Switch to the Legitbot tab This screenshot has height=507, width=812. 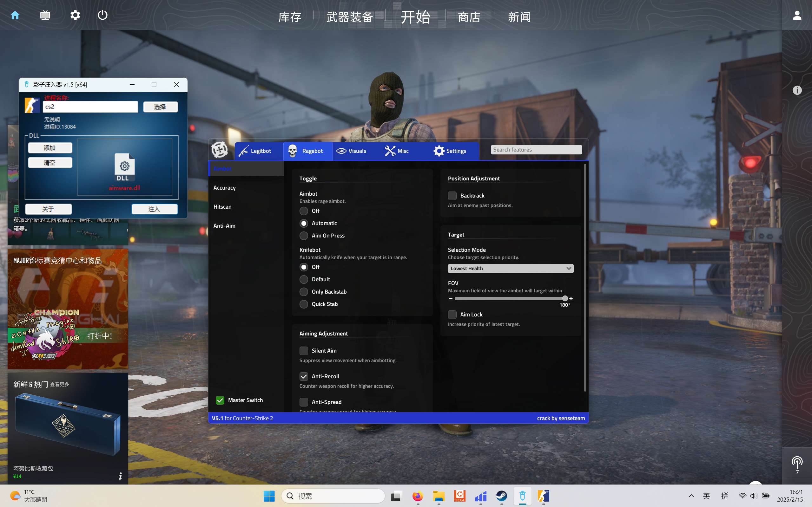click(x=259, y=151)
